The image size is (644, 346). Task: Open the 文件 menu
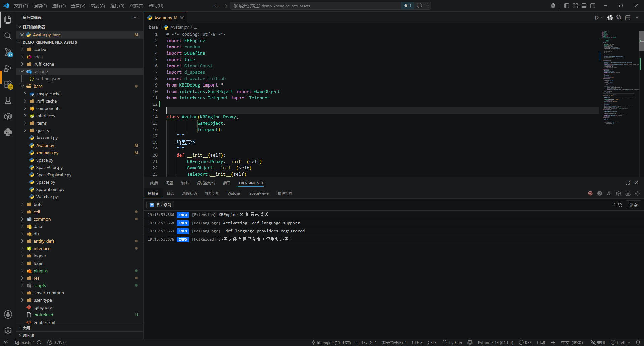pos(21,6)
